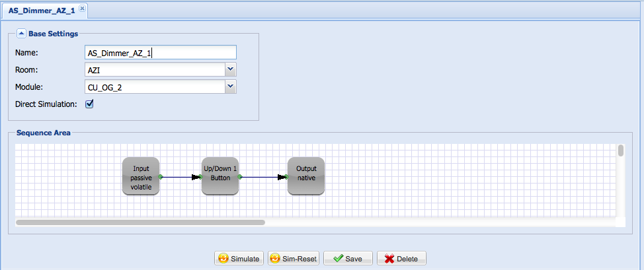Toggle the Direct Simulation checkbox
The width and height of the screenshot is (644, 270).
(x=89, y=104)
